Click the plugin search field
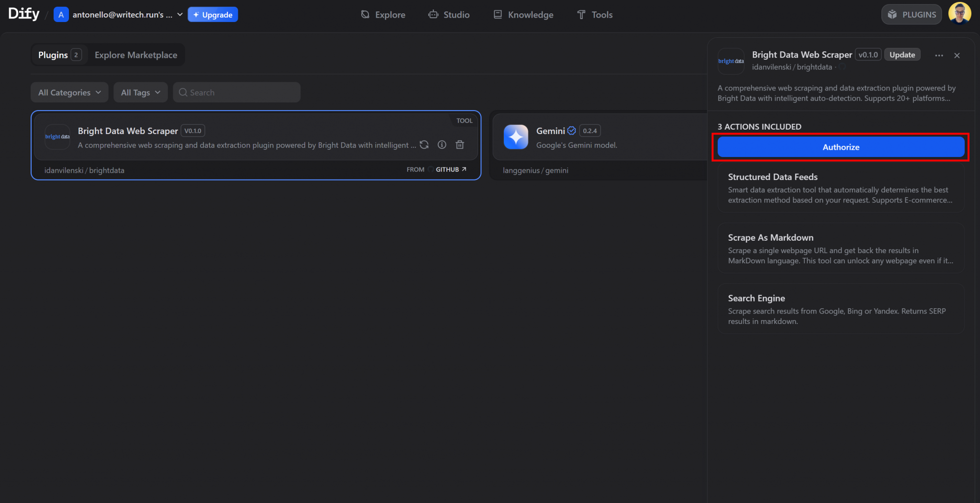The height and width of the screenshot is (503, 980). pyautogui.click(x=236, y=92)
